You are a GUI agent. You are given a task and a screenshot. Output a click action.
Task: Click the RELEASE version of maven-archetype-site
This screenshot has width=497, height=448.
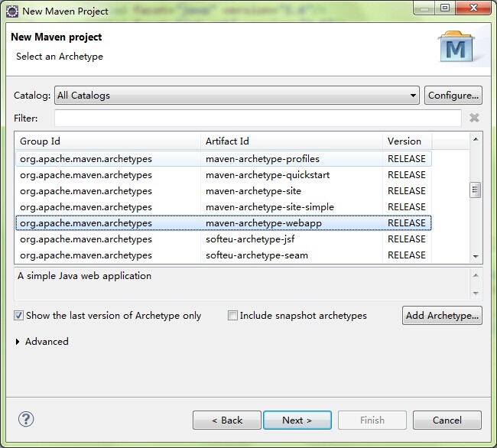tap(407, 191)
